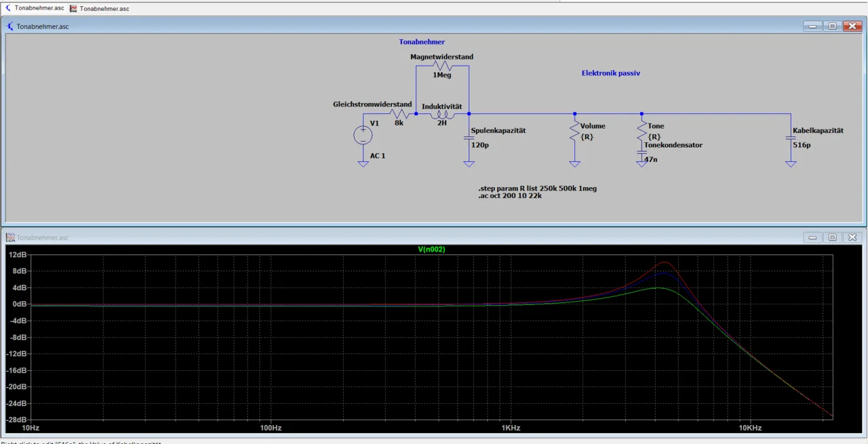This screenshot has height=444, width=868.
Task: Select the Magnetwiderstand 1Meg resistor symbol
Action: tap(442, 66)
